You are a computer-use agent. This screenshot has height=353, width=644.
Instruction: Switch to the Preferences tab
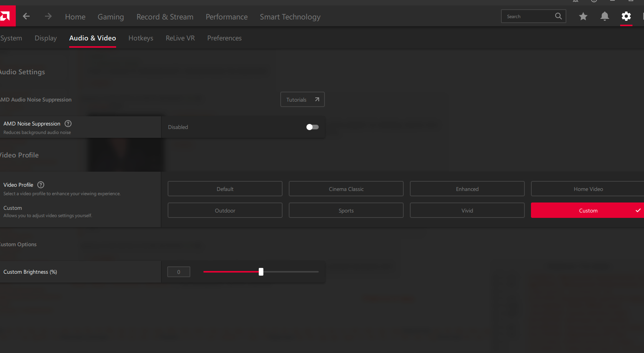[225, 38]
